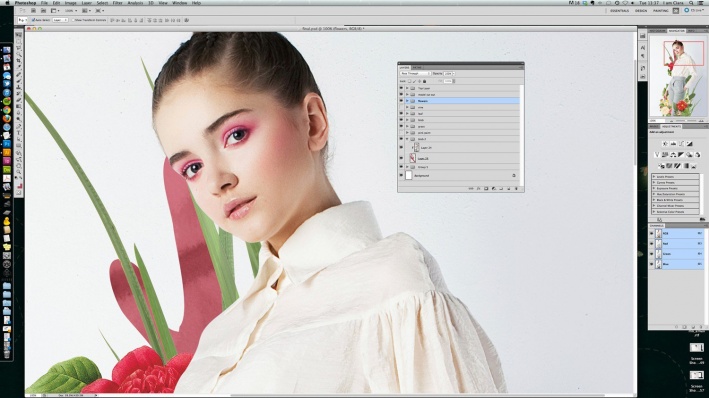Open Illustrator from the Dock

[x=7, y=152]
